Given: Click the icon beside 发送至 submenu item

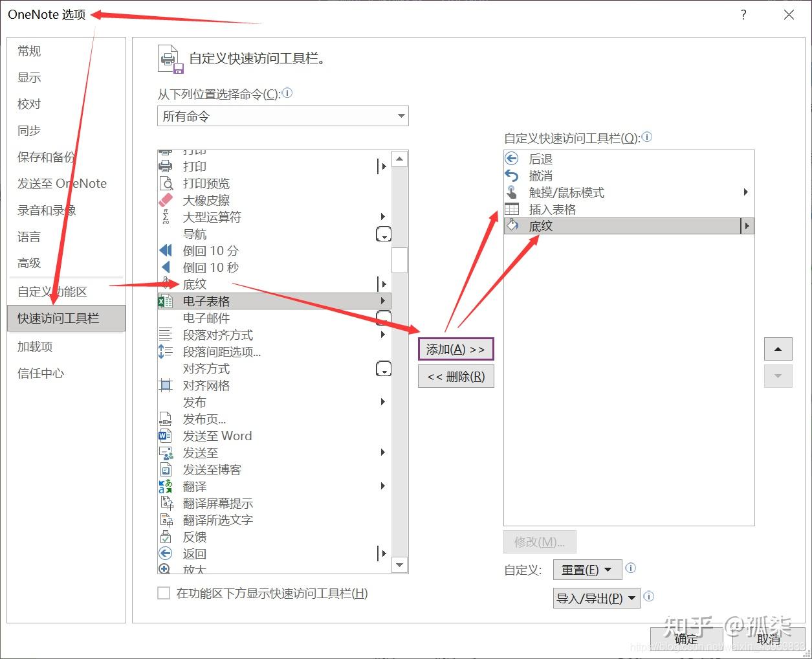Looking at the screenshot, I should tap(166, 452).
